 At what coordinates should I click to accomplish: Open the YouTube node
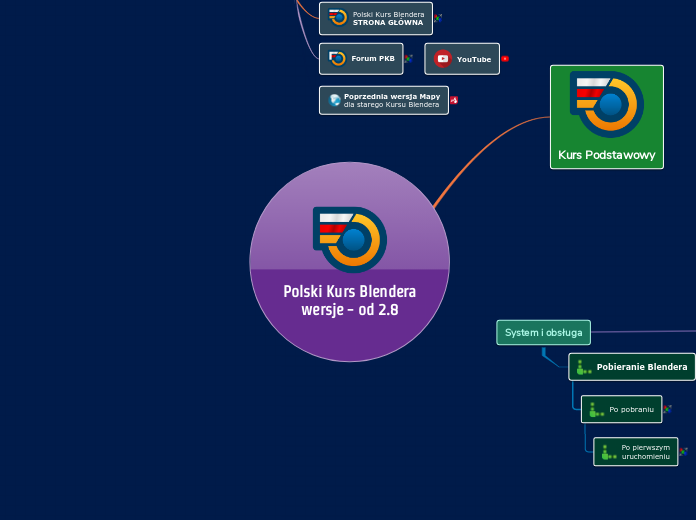tap(462, 59)
